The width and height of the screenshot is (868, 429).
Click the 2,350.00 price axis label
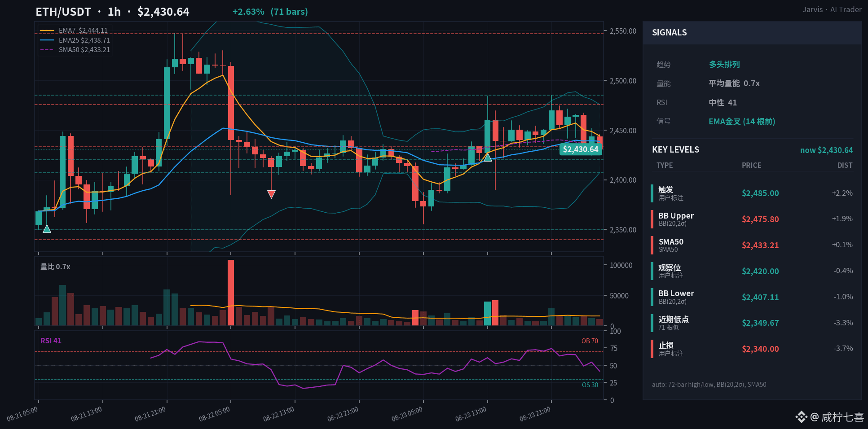pos(623,230)
